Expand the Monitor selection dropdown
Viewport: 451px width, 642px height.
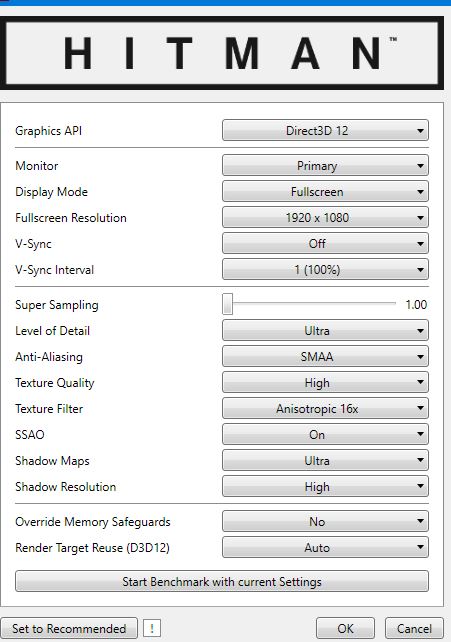(325, 166)
